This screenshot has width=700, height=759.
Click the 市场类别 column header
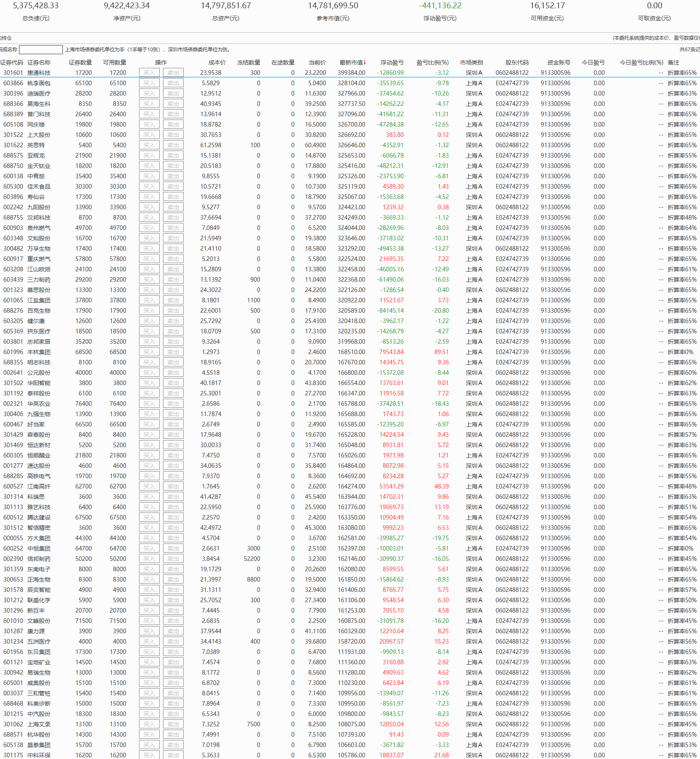coord(471,62)
